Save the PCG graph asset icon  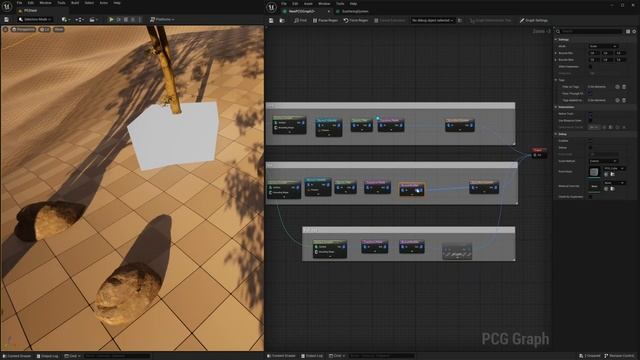pos(271,20)
